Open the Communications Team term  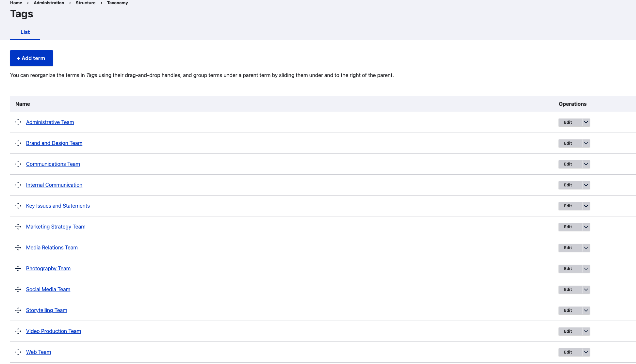tap(53, 164)
